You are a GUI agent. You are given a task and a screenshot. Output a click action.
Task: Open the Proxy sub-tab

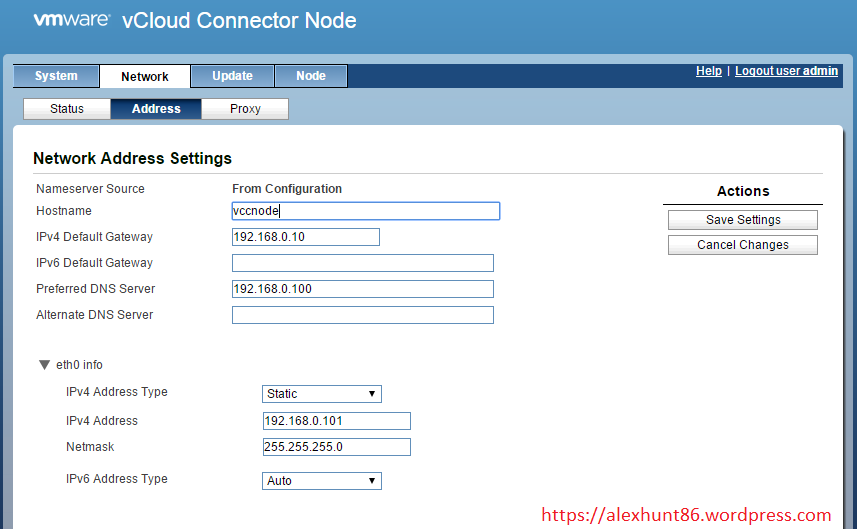[x=245, y=109]
